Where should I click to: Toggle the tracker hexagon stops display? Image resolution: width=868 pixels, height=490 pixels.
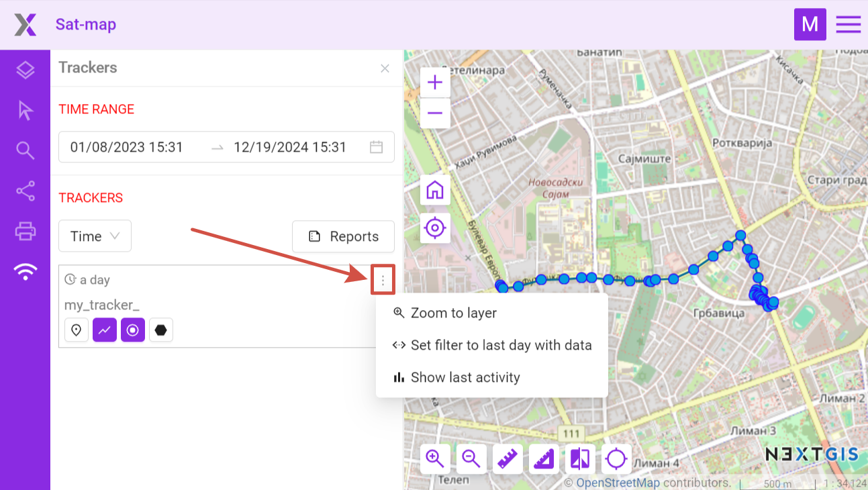[161, 330]
